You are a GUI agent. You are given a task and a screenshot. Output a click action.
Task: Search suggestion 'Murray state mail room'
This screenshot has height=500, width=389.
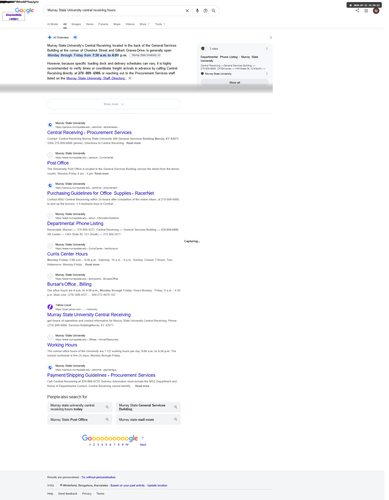tap(148, 419)
